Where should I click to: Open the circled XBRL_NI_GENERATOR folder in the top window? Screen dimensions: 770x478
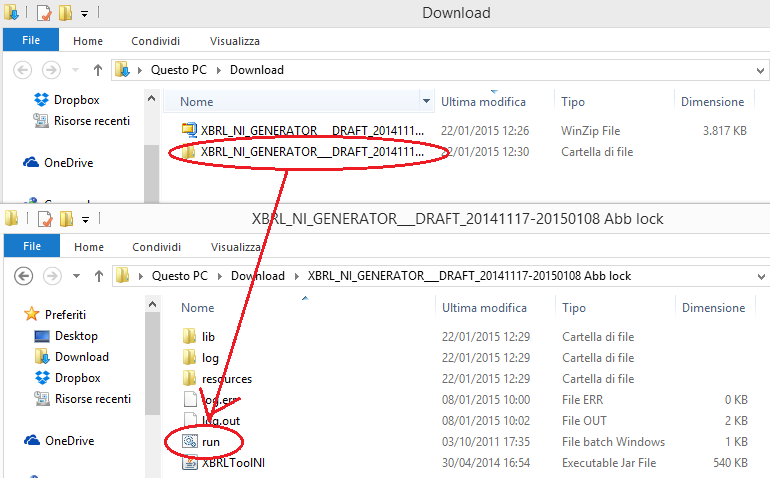pos(312,151)
